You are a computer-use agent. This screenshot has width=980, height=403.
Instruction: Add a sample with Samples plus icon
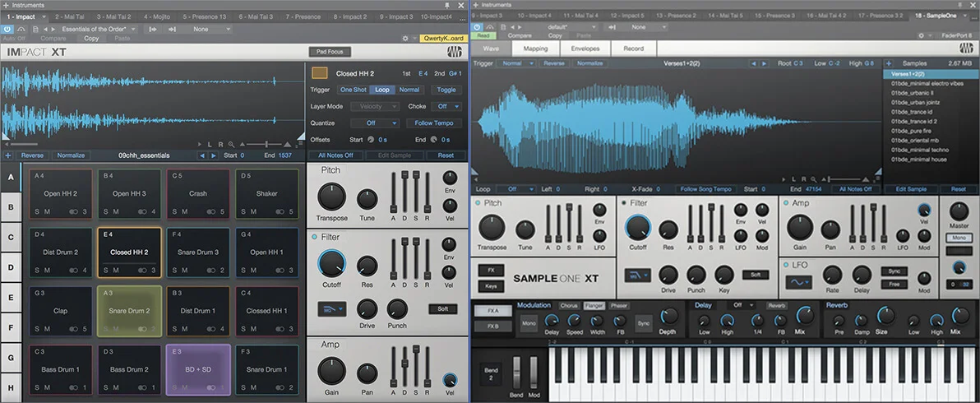(x=888, y=63)
